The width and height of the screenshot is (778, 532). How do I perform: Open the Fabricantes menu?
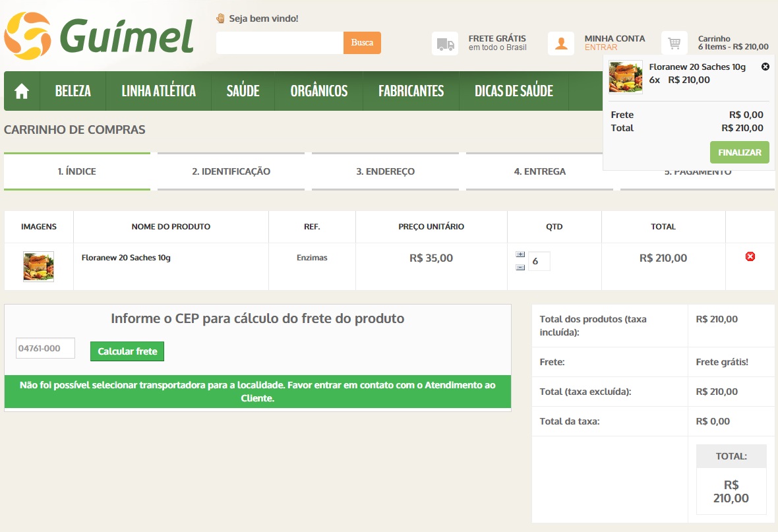coord(411,92)
